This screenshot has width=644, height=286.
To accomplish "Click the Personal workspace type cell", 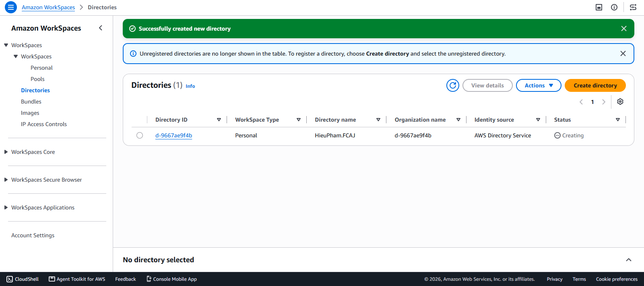I will tap(246, 135).
